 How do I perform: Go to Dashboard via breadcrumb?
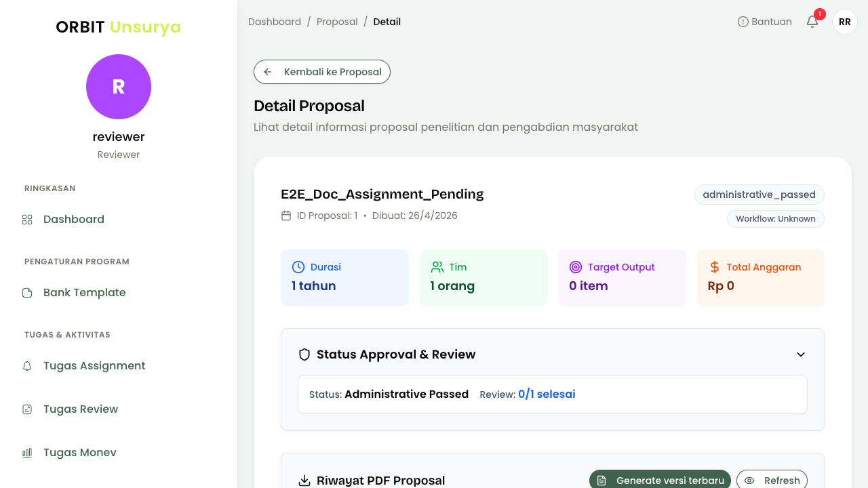tap(275, 22)
